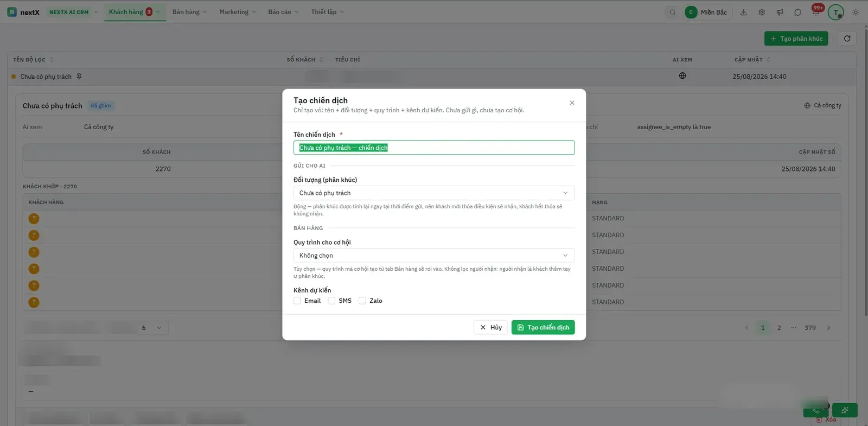The image size is (868, 426).
Task: Click the nextX logo icon
Action: pos(12,12)
